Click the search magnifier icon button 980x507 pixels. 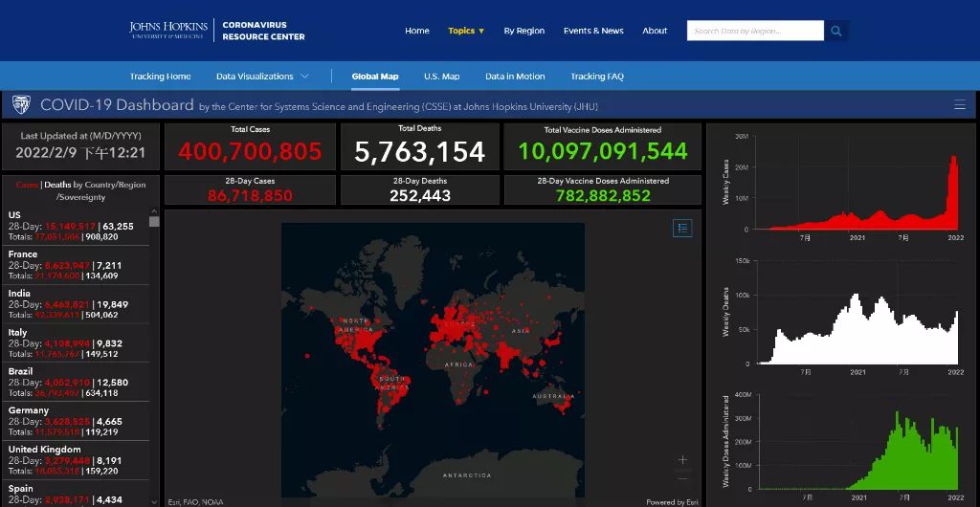[836, 31]
